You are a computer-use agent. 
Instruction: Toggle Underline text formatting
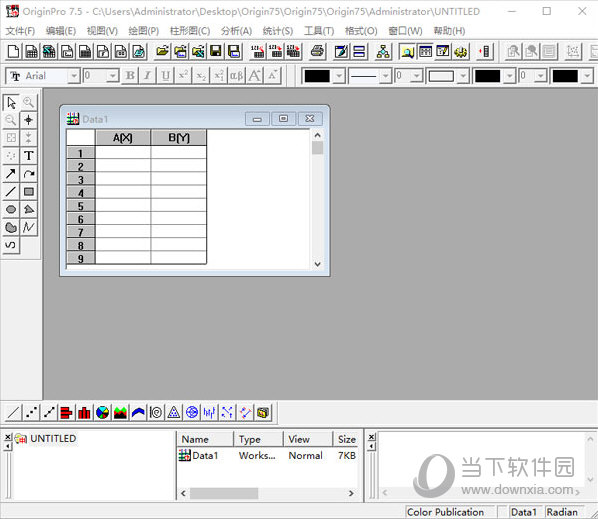(165, 76)
